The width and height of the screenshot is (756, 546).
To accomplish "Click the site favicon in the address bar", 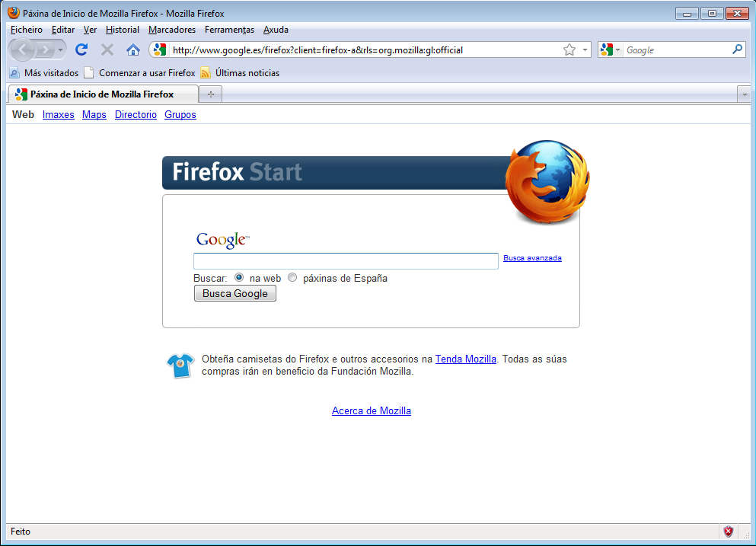I will 160,49.
